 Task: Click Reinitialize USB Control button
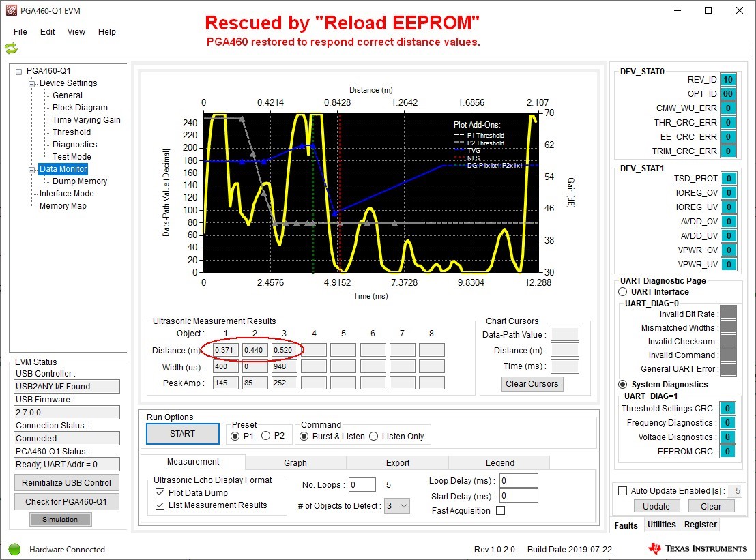[x=67, y=483]
